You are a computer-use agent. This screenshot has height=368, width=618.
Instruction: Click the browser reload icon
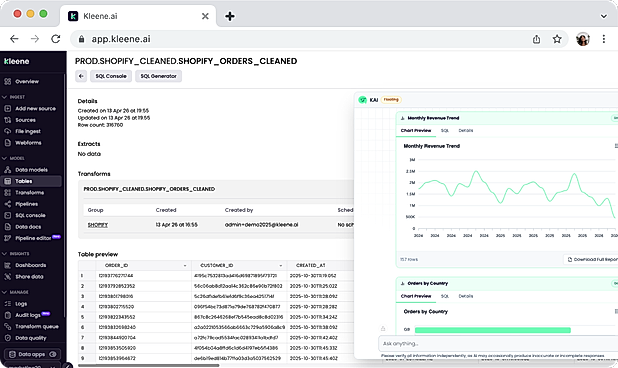56,39
